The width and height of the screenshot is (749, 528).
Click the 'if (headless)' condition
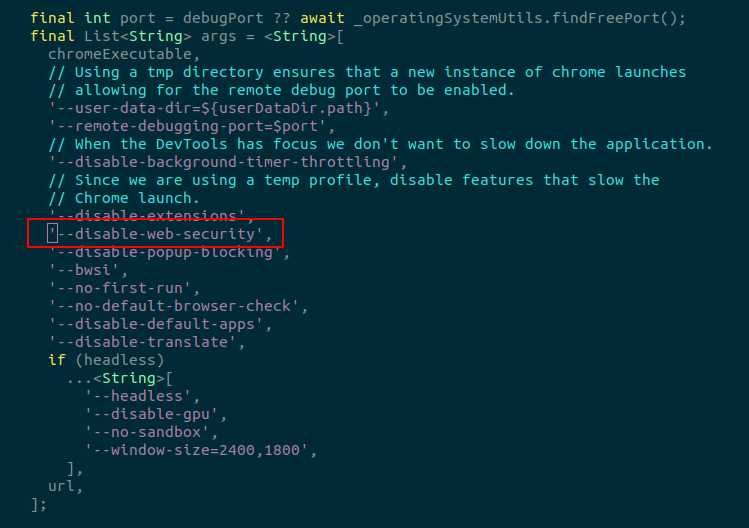tap(105, 360)
